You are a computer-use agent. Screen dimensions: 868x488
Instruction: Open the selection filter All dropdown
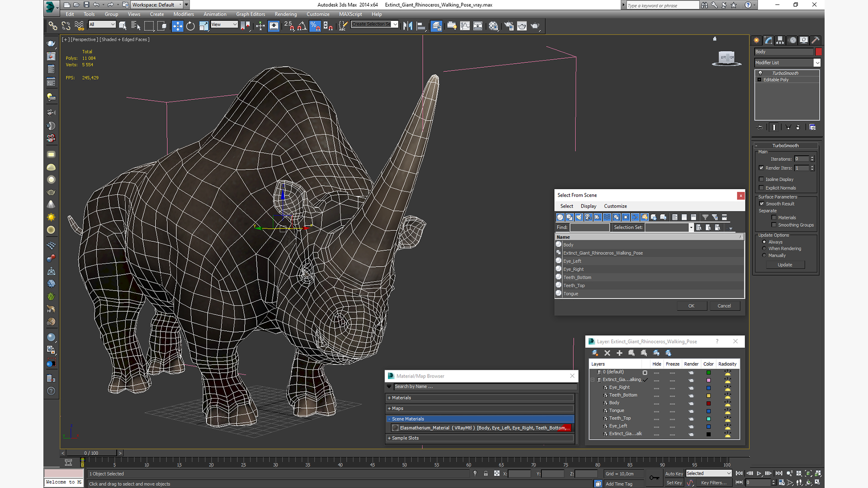pos(102,24)
